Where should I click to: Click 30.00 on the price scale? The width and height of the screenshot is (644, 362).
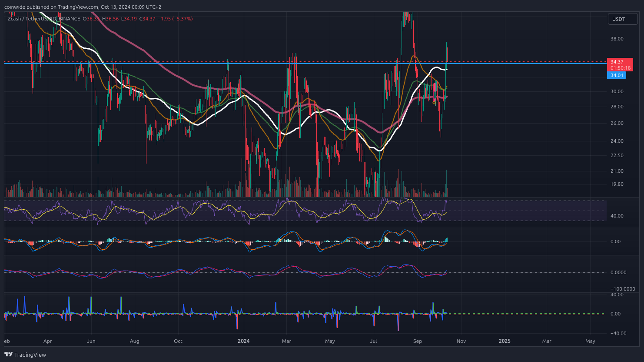tap(617, 91)
